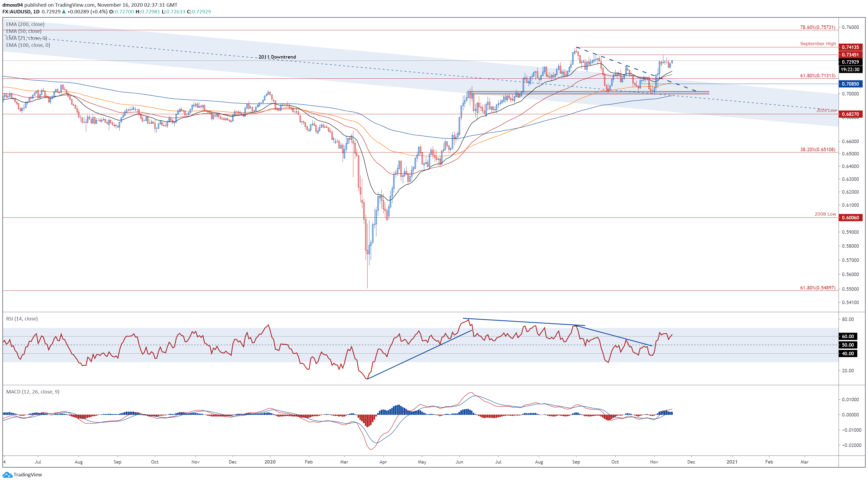The width and height of the screenshot is (868, 482).
Task: Select the EMA (200, close) indicator label
Action: coord(25,24)
